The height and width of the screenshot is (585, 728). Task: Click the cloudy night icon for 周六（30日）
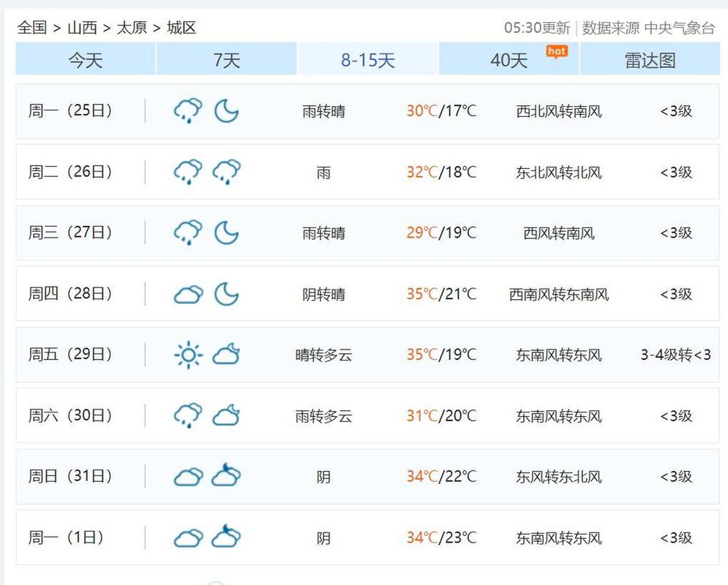227,415
